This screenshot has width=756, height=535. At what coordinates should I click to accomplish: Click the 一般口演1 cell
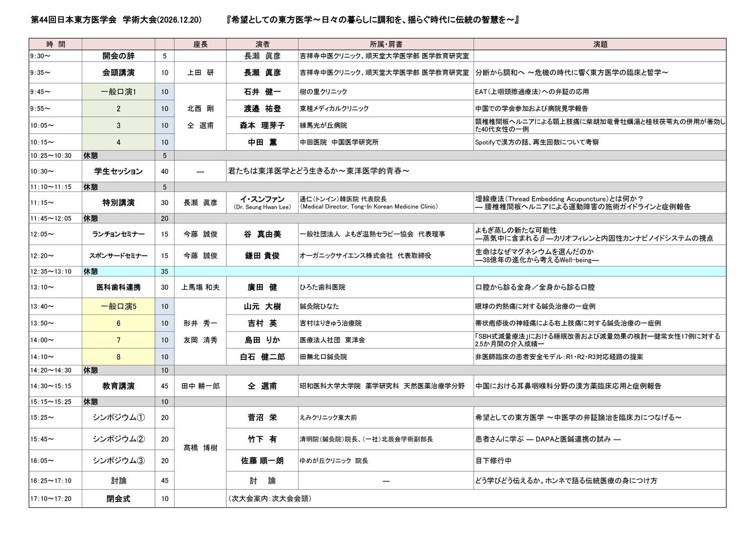click(x=119, y=92)
